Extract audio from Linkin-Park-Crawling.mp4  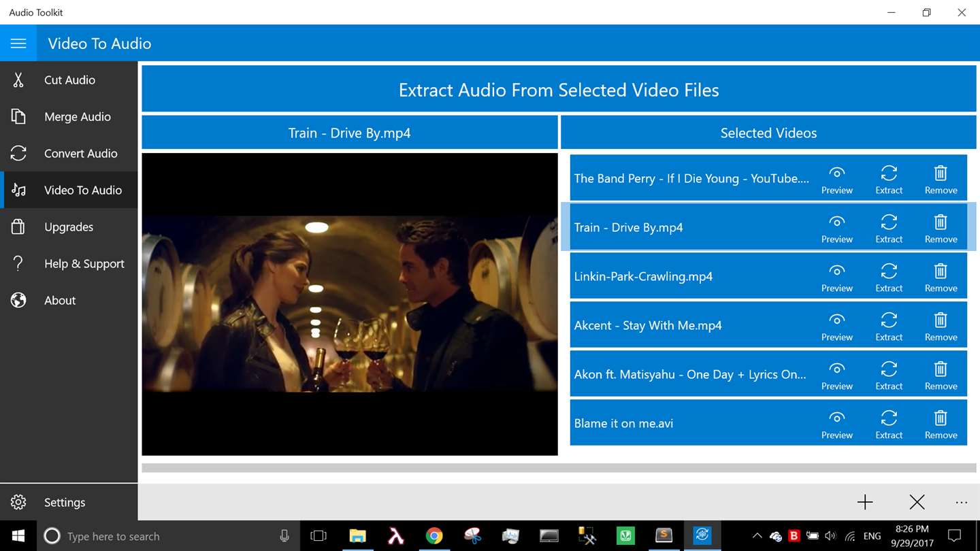(889, 278)
